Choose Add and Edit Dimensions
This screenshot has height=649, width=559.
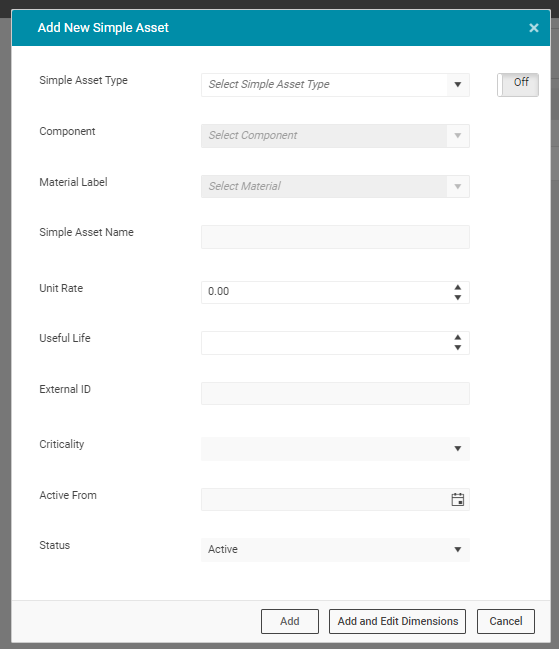pos(397,621)
